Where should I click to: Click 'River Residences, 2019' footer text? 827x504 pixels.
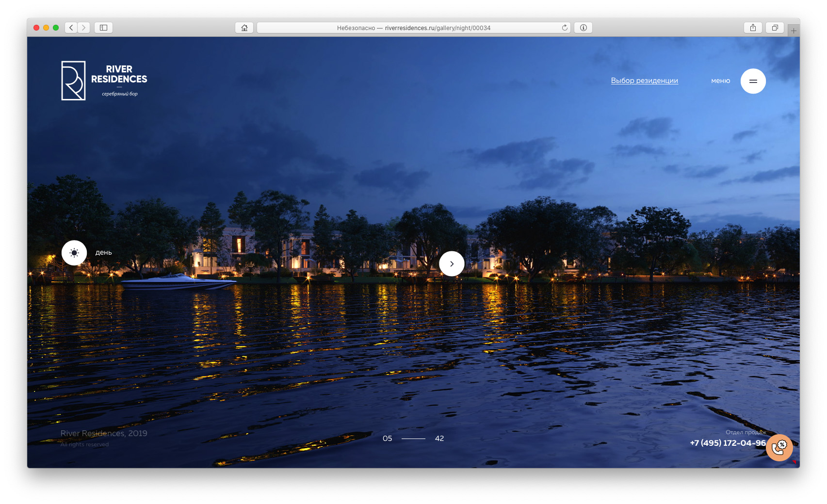tap(104, 433)
